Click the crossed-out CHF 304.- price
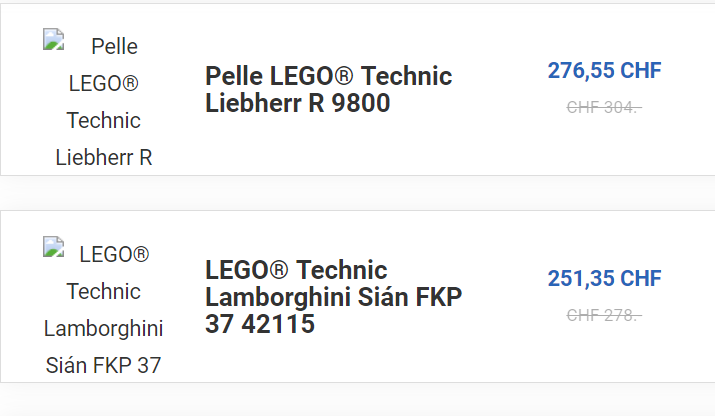 pyautogui.click(x=604, y=108)
